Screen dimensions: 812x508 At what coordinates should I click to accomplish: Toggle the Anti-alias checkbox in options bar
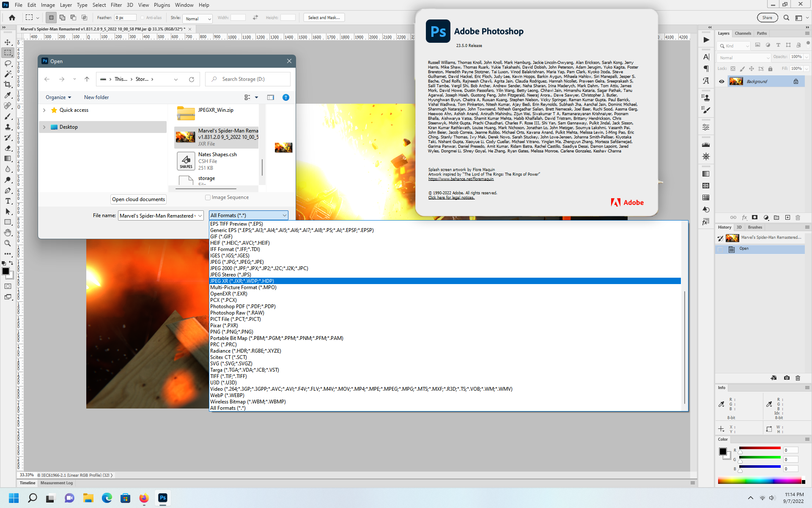[142, 17]
